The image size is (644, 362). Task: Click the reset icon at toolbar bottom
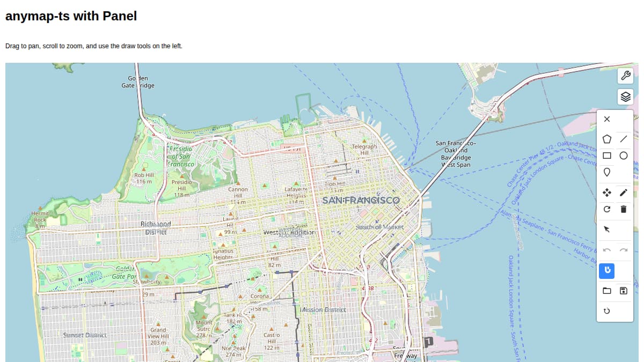(607, 311)
